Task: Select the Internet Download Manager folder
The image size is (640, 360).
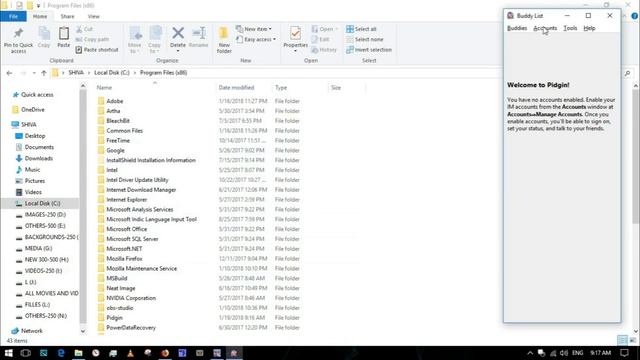Action: coord(141,190)
